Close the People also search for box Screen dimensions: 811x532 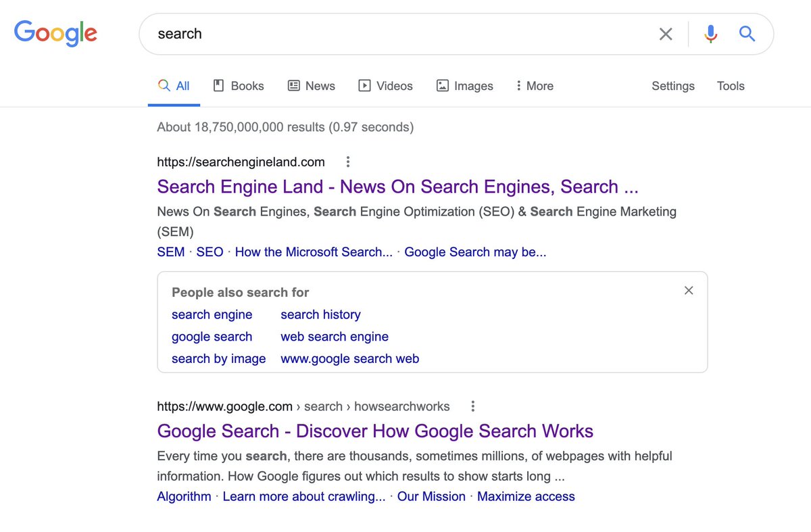tap(689, 291)
